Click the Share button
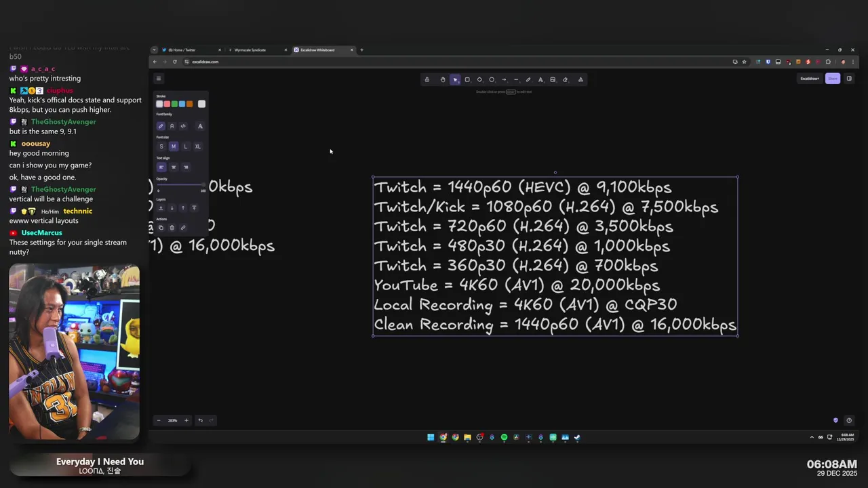The width and height of the screenshot is (868, 488). tap(833, 79)
